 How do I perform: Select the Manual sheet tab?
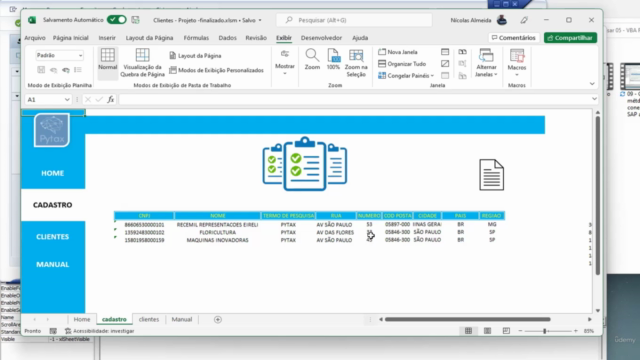(x=182, y=319)
